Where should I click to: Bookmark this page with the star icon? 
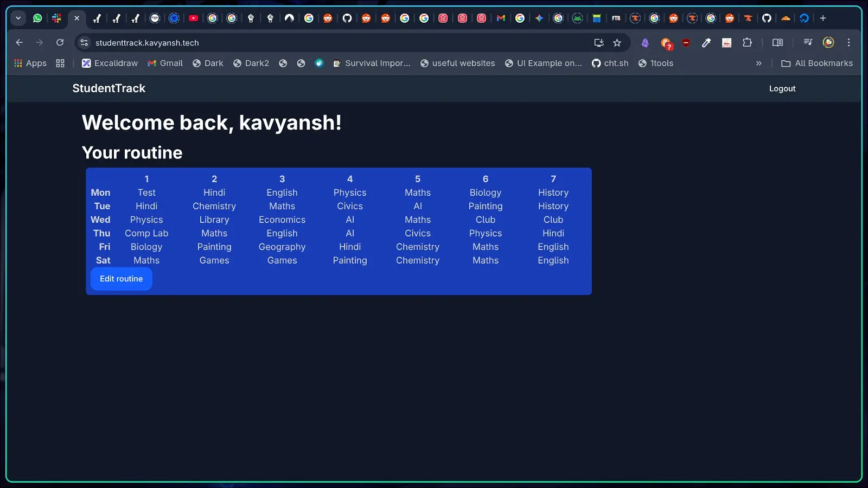pos(617,43)
